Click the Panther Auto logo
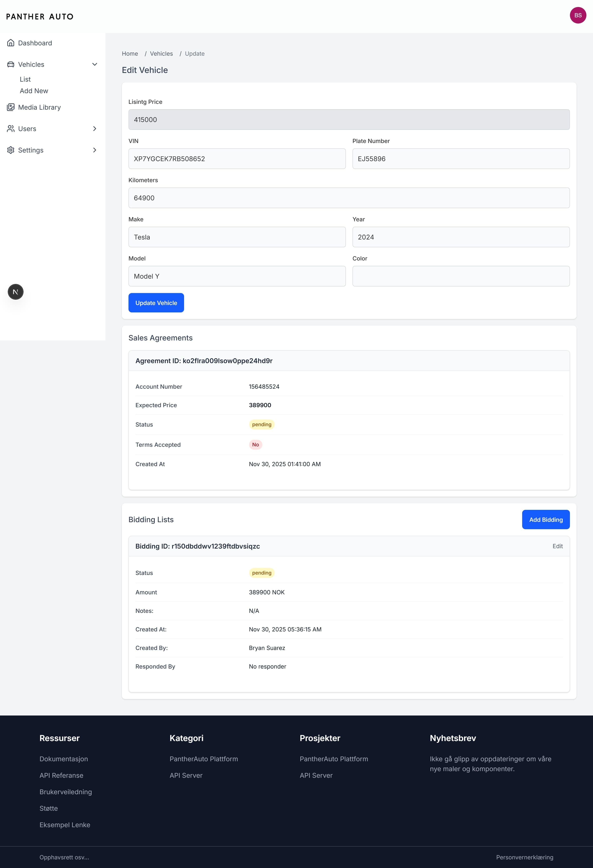Image resolution: width=593 pixels, height=868 pixels. click(x=39, y=16)
